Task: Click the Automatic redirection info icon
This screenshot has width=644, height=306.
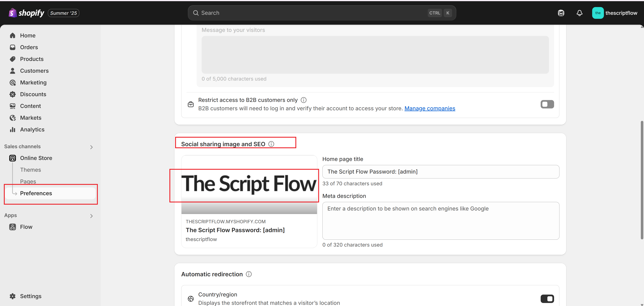Action: click(249, 274)
